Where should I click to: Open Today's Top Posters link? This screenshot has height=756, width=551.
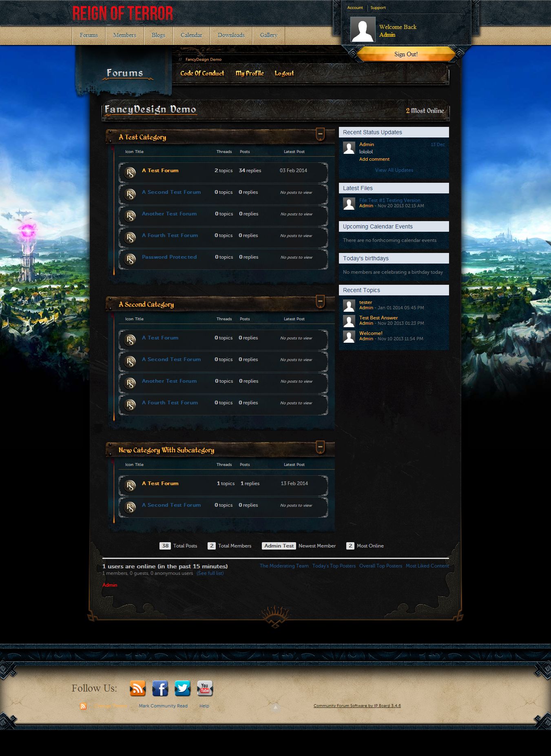click(x=334, y=566)
